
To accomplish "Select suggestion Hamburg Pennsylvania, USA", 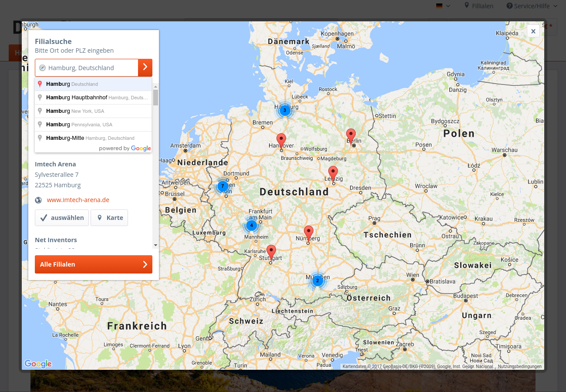I will [x=93, y=125].
